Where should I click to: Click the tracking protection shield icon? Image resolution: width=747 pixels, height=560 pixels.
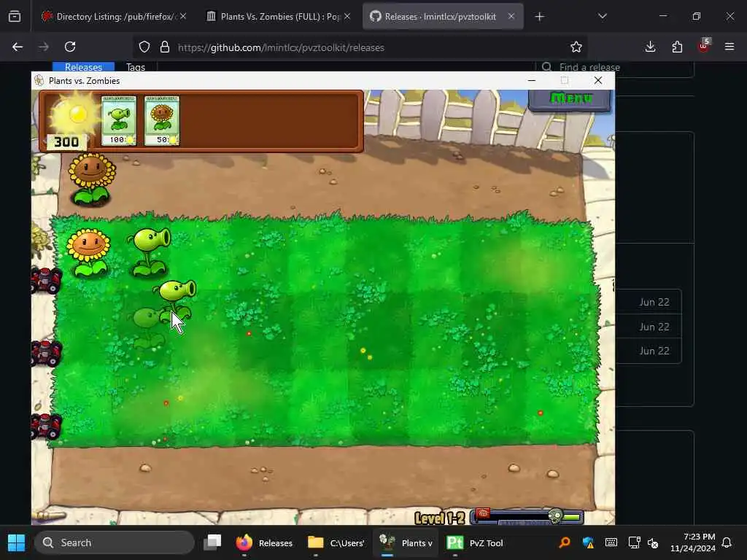pyautogui.click(x=144, y=47)
